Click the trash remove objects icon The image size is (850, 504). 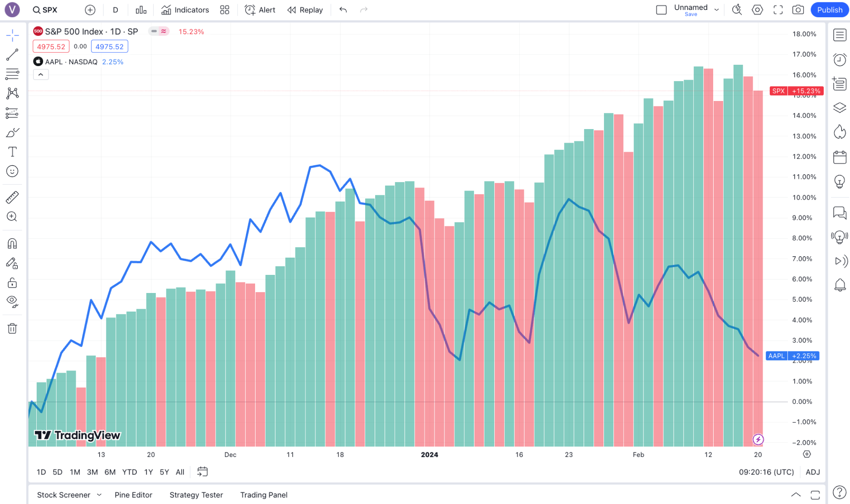(x=12, y=328)
